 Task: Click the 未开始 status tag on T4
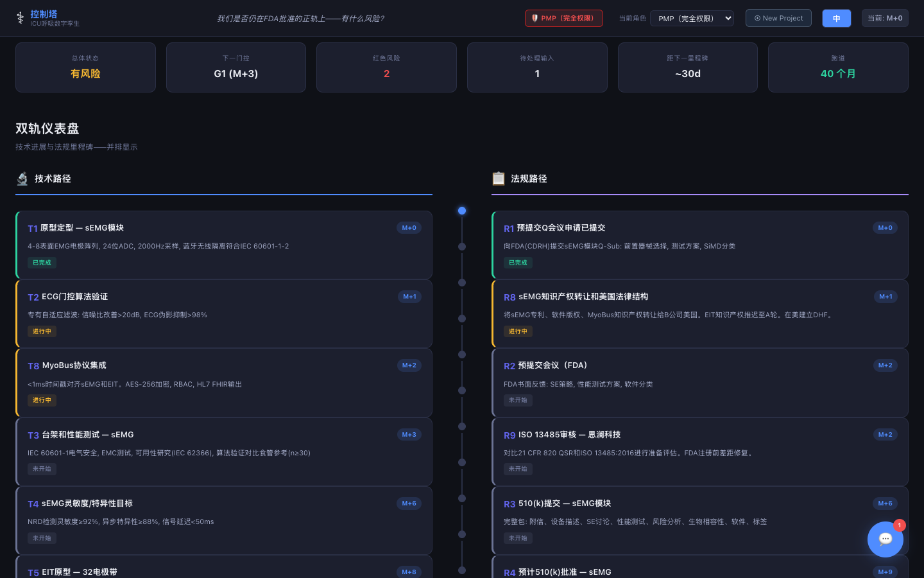click(42, 538)
